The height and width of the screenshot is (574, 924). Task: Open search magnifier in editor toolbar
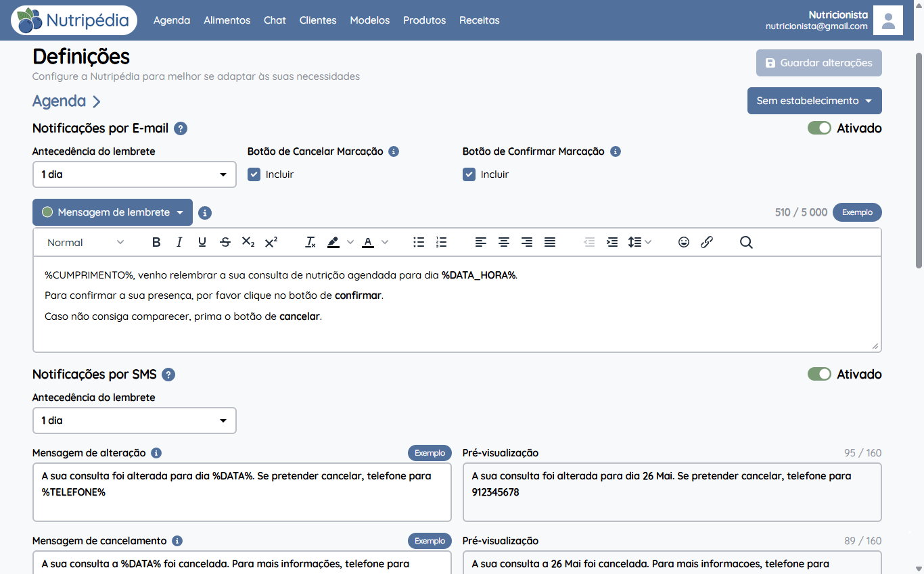746,242
